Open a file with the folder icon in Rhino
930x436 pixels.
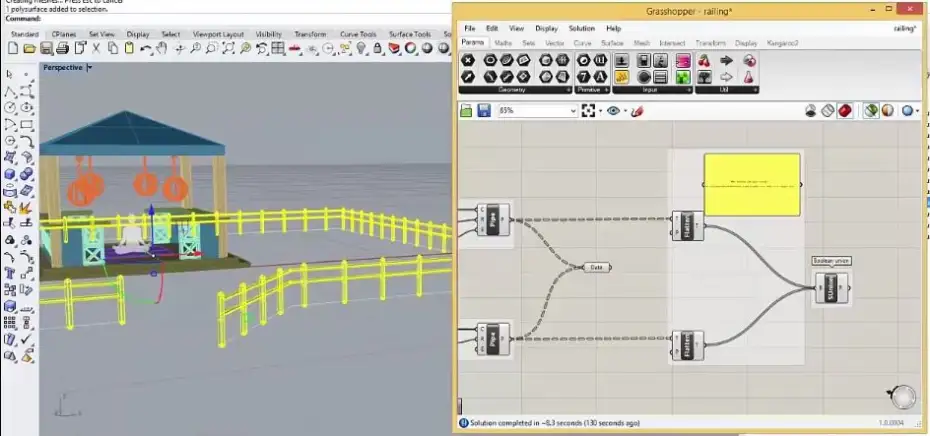click(x=30, y=49)
